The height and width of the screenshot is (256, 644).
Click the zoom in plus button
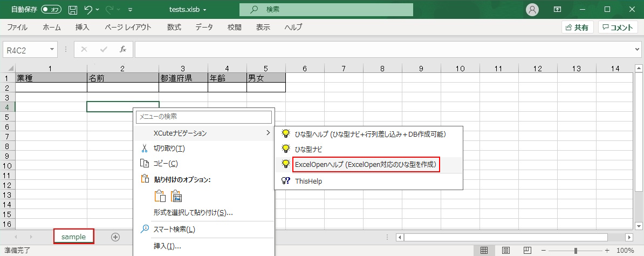click(x=607, y=250)
